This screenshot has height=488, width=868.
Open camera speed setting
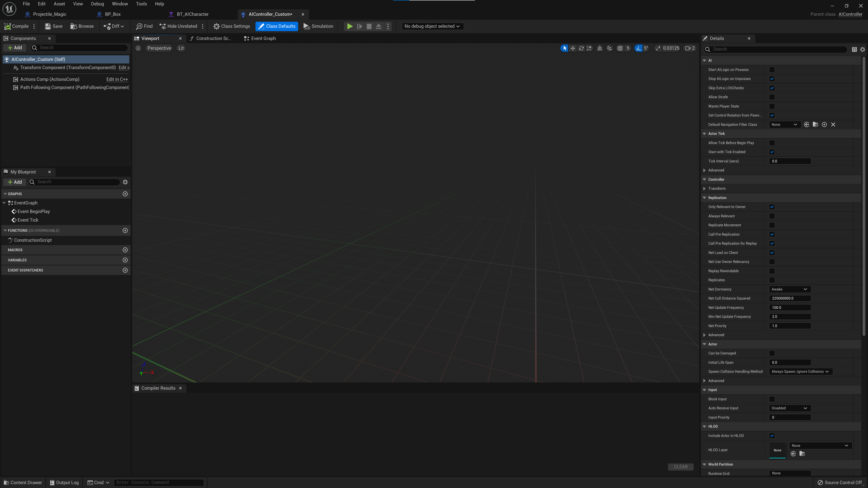(x=690, y=48)
